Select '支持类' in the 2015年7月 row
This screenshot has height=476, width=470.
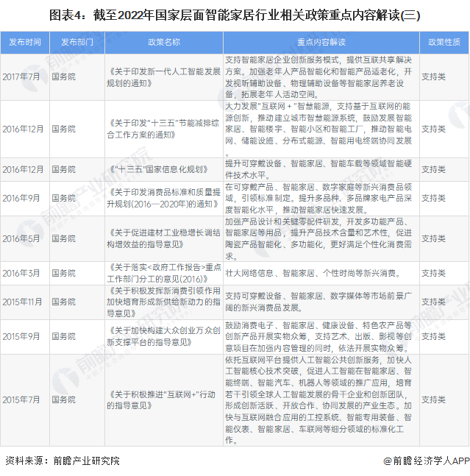tap(433, 399)
